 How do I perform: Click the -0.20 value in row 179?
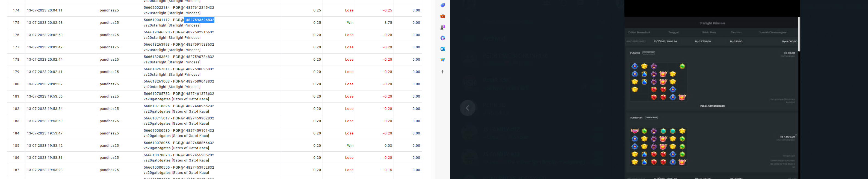pos(388,72)
